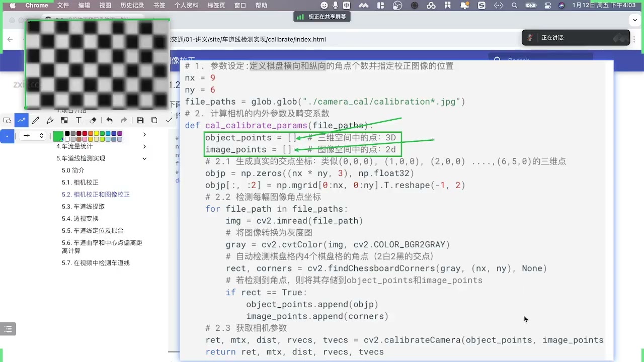Image resolution: width=644 pixels, height=362 pixels.
Task: Open the 文件 menu
Action: (x=63, y=6)
